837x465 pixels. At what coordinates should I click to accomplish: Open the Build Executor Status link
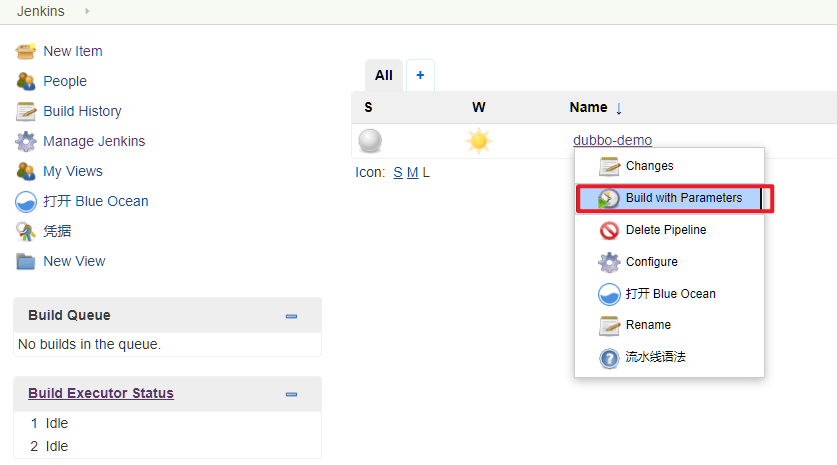(101, 393)
